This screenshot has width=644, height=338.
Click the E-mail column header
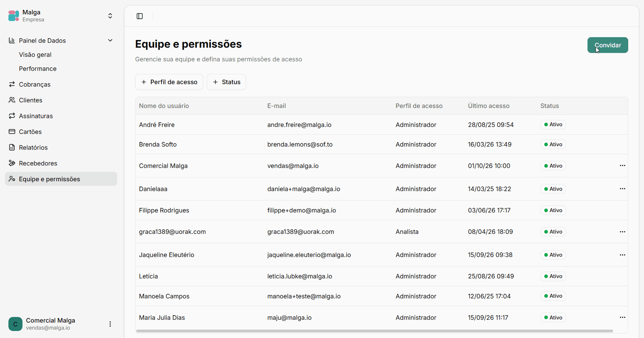277,106
